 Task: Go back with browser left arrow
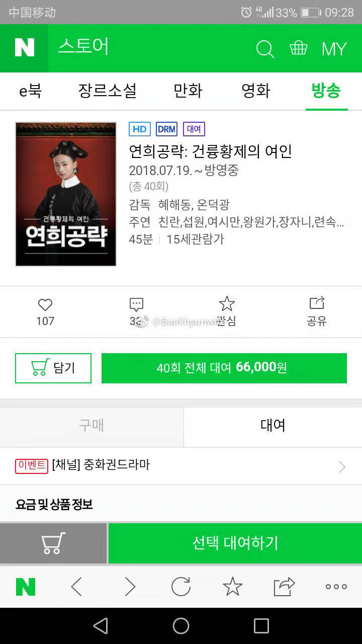[76, 587]
